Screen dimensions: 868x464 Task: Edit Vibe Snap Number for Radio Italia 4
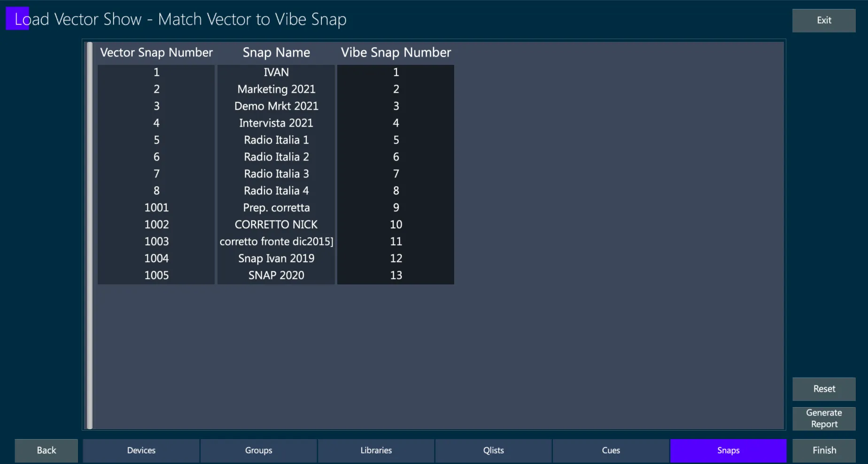click(x=395, y=191)
